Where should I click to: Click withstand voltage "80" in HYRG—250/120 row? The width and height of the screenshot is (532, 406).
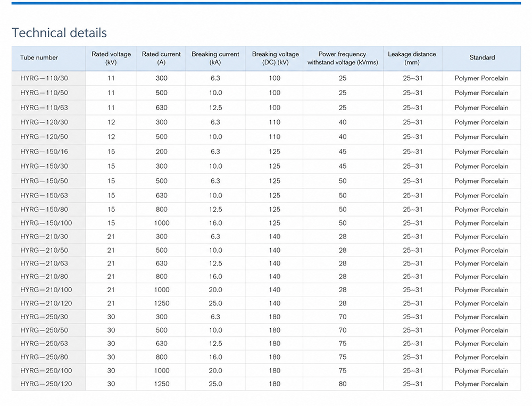(343, 384)
